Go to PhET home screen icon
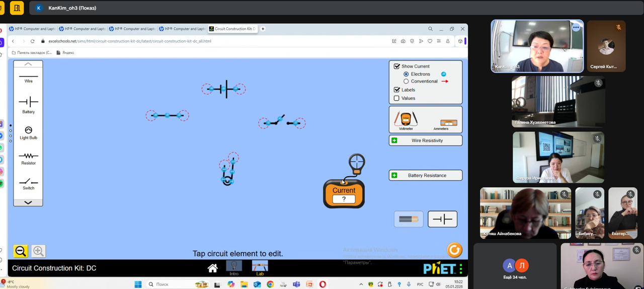The width and height of the screenshot is (644, 289). [212, 268]
